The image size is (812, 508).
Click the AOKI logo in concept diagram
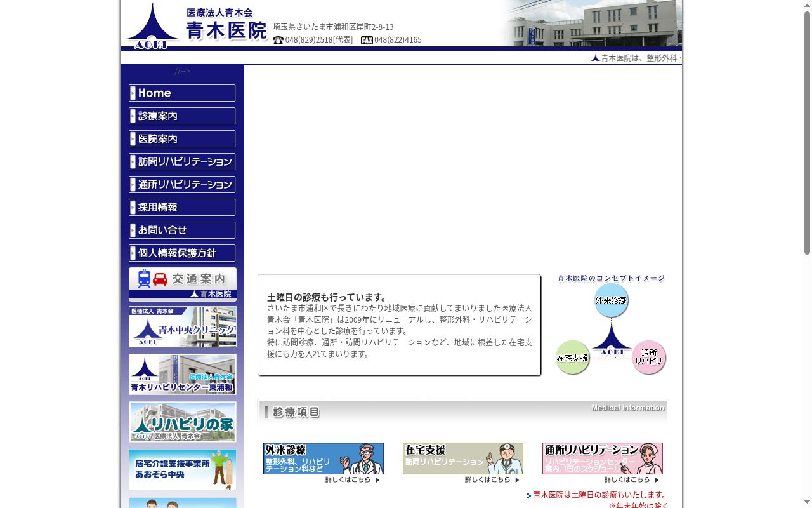coord(612,338)
